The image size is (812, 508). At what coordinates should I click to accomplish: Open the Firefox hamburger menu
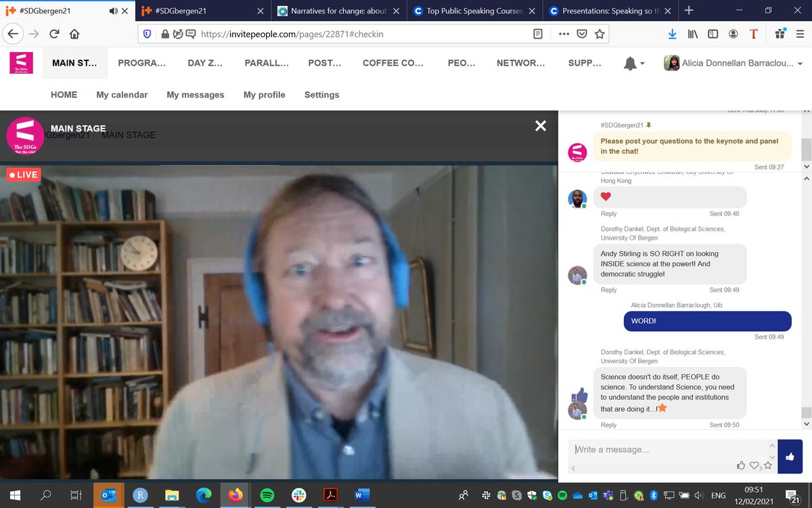coord(800,33)
